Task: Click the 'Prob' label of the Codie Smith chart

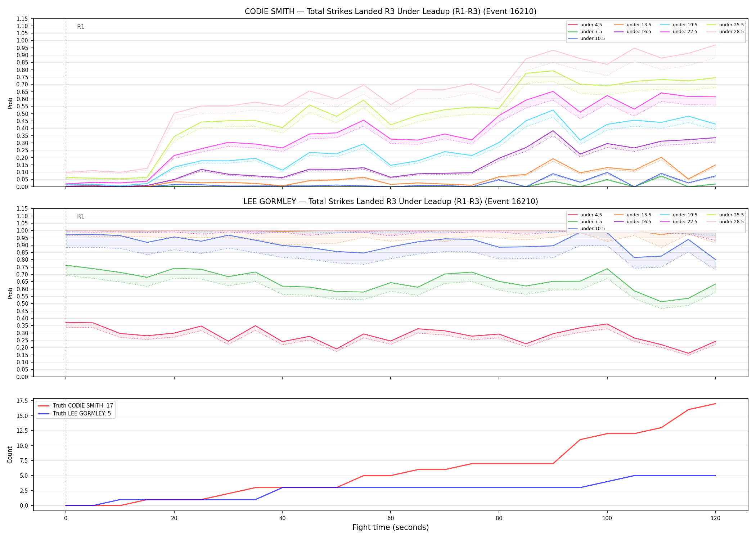Action: click(x=10, y=103)
